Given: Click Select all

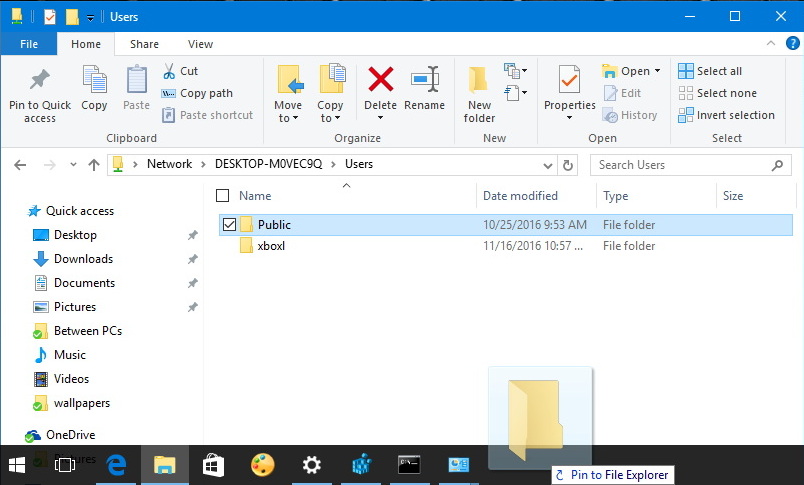Looking at the screenshot, I should coord(710,71).
